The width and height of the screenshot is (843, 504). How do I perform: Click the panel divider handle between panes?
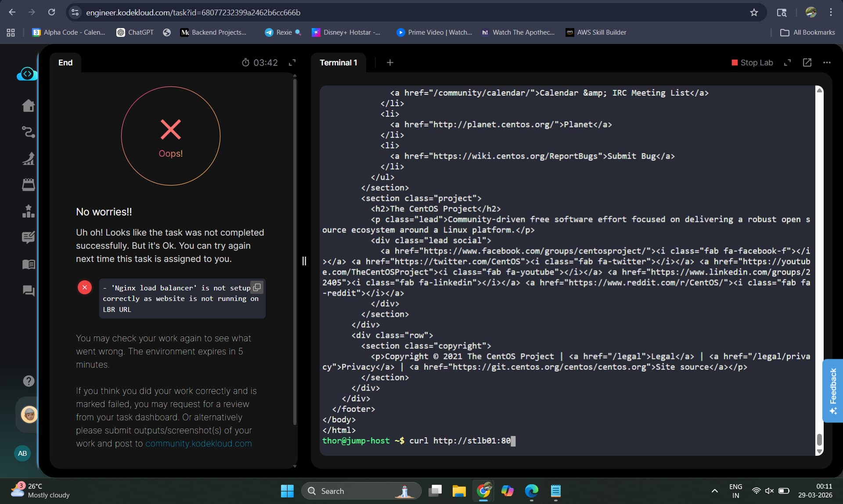point(304,261)
